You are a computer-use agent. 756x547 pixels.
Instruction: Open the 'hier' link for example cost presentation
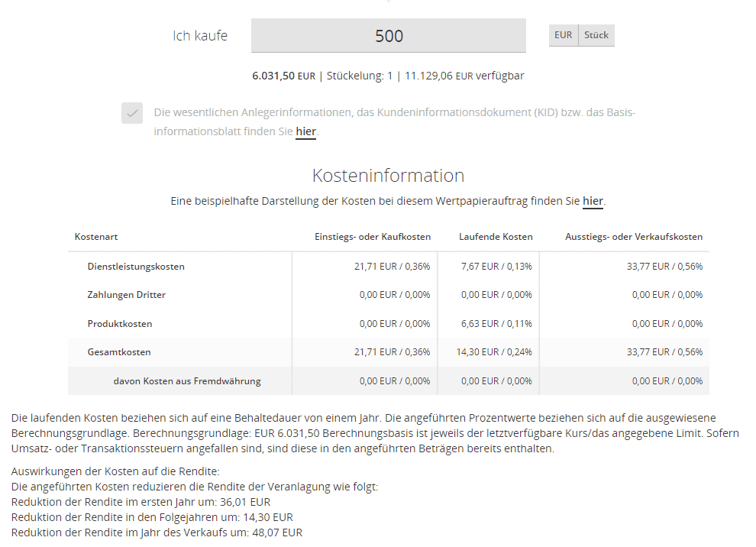click(x=593, y=202)
